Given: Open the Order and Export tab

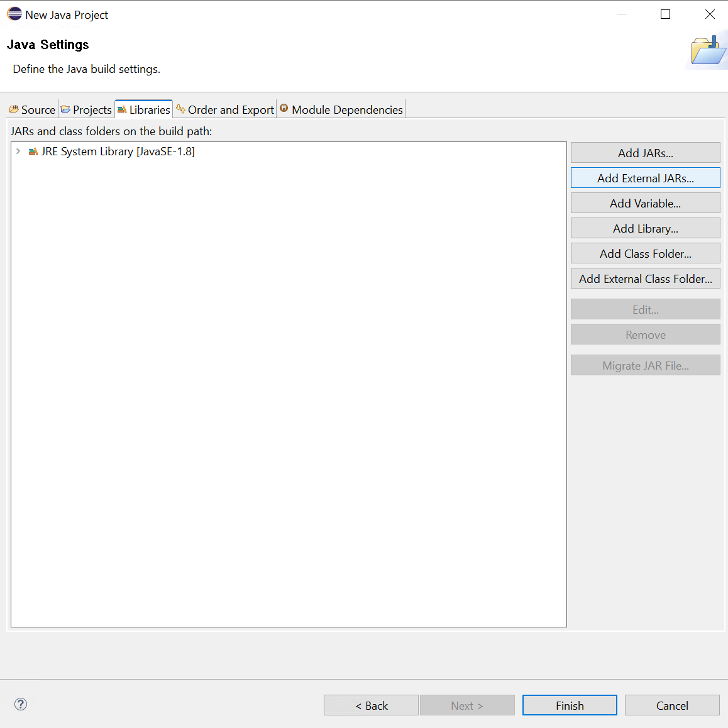Looking at the screenshot, I should (x=225, y=109).
